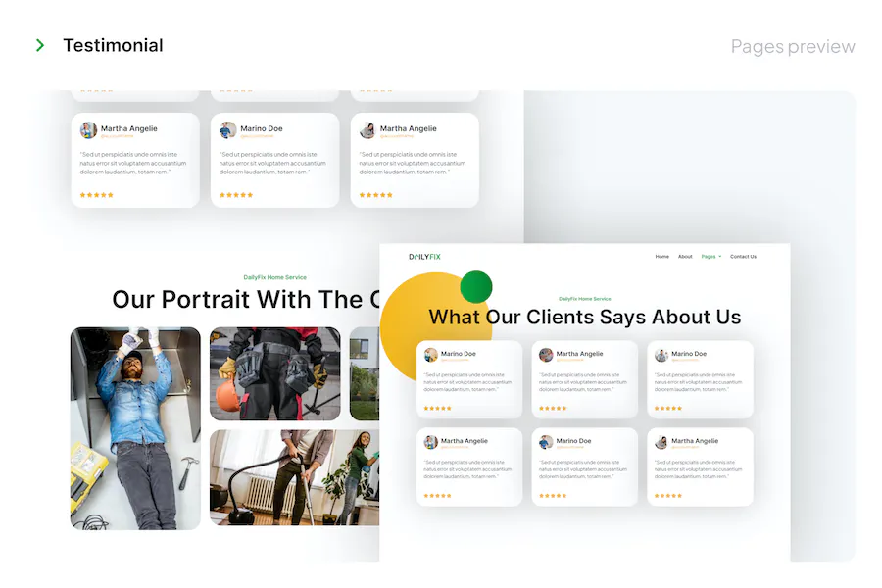Click the Pages preview label
This screenshot has width=882, height=588.
(793, 46)
